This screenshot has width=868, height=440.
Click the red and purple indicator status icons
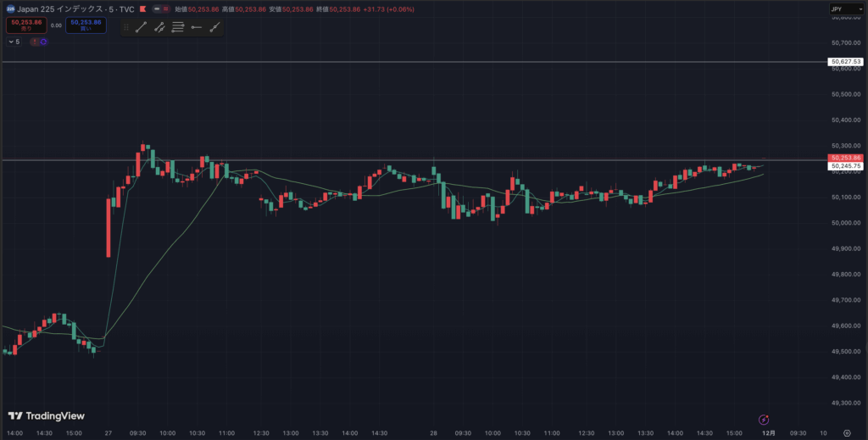[x=37, y=41]
